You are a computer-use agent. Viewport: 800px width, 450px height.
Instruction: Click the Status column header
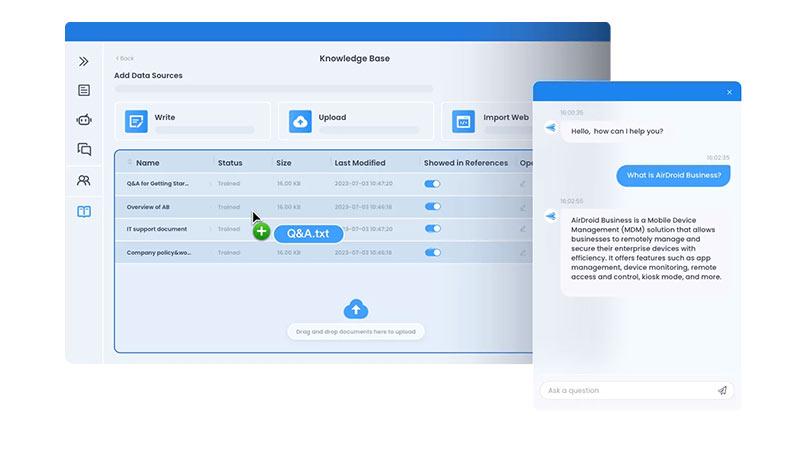(x=230, y=163)
